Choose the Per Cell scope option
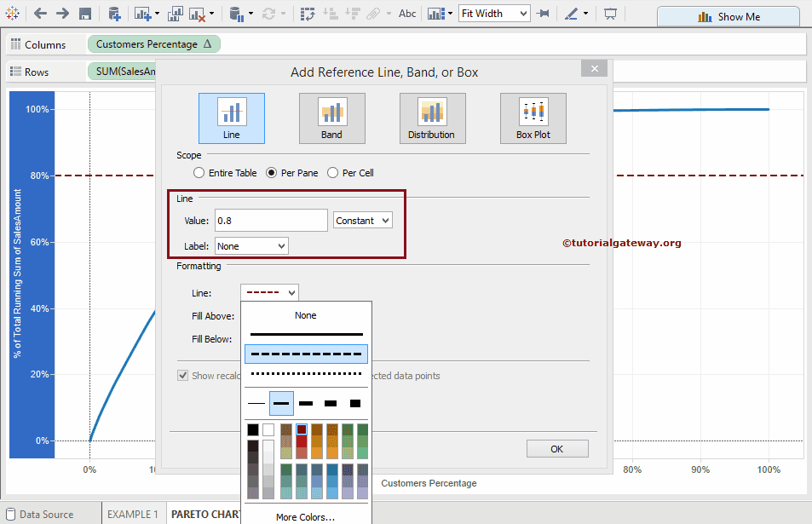The image size is (812, 524). pyautogui.click(x=333, y=173)
